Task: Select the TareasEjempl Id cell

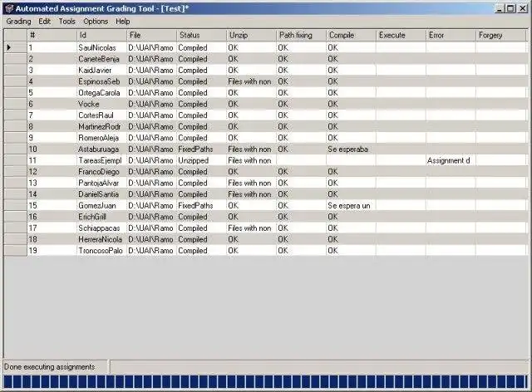Action: coord(101,160)
